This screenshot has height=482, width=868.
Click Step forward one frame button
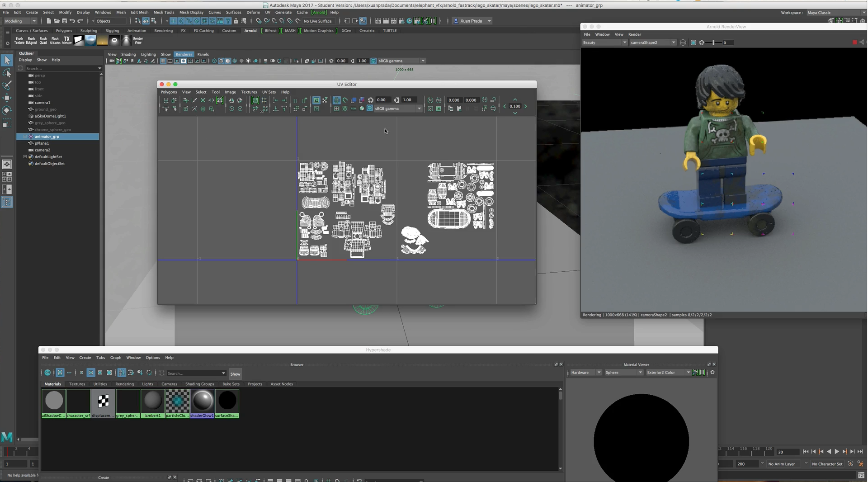(x=852, y=452)
